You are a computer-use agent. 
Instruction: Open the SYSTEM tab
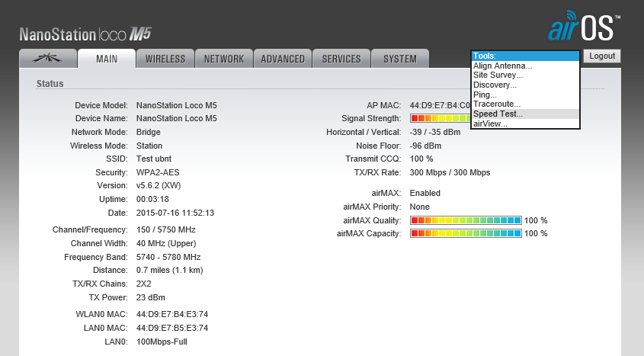[400, 59]
